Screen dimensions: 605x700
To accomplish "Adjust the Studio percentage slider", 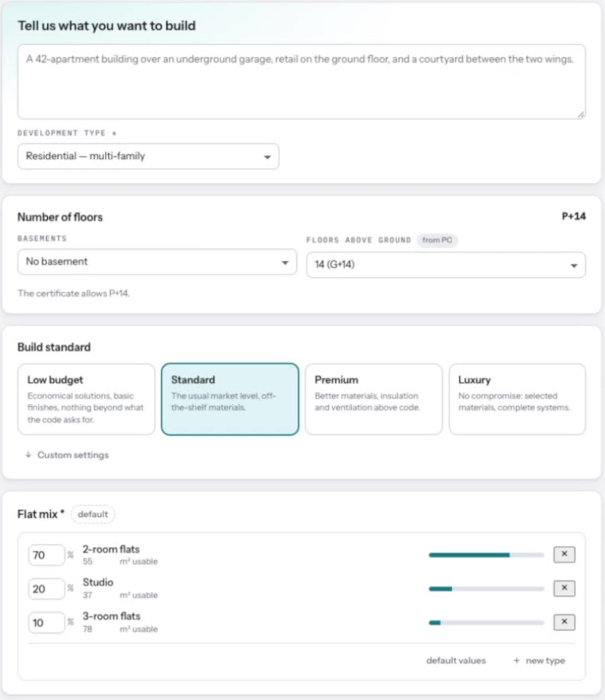I will click(x=486, y=589).
